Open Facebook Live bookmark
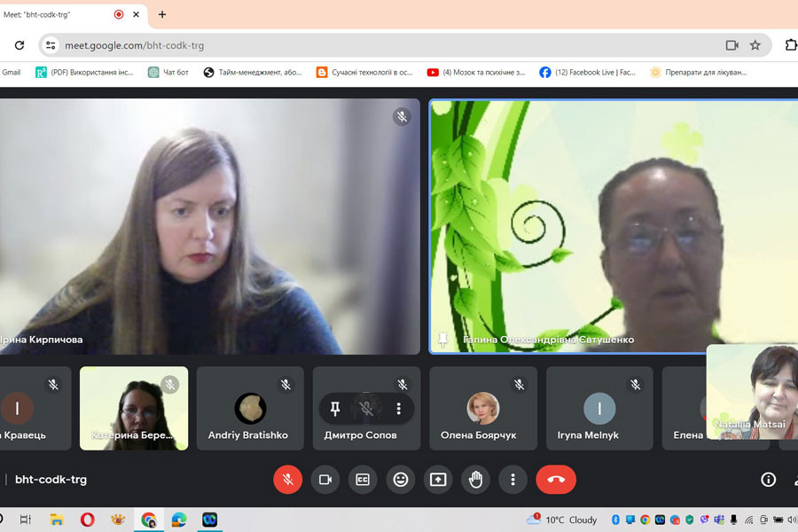This screenshot has height=532, width=798. click(588, 73)
